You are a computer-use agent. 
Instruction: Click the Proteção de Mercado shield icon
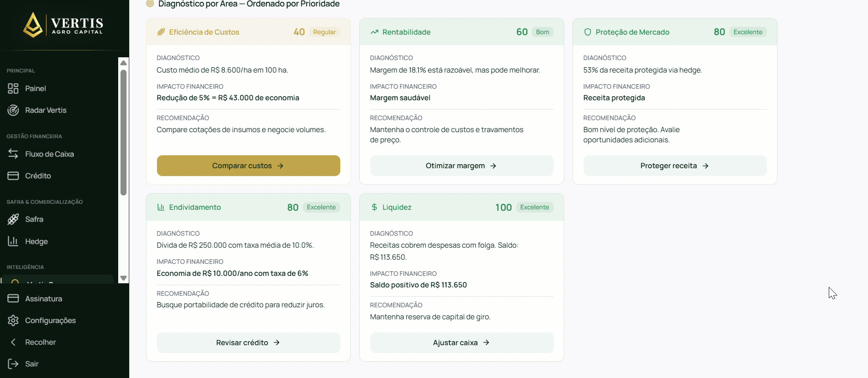coord(587,32)
